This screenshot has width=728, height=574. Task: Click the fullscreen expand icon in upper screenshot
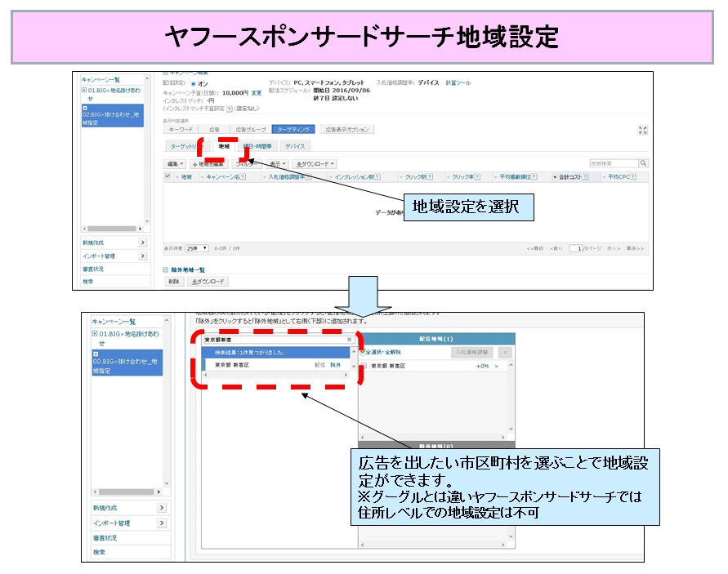coord(642,130)
